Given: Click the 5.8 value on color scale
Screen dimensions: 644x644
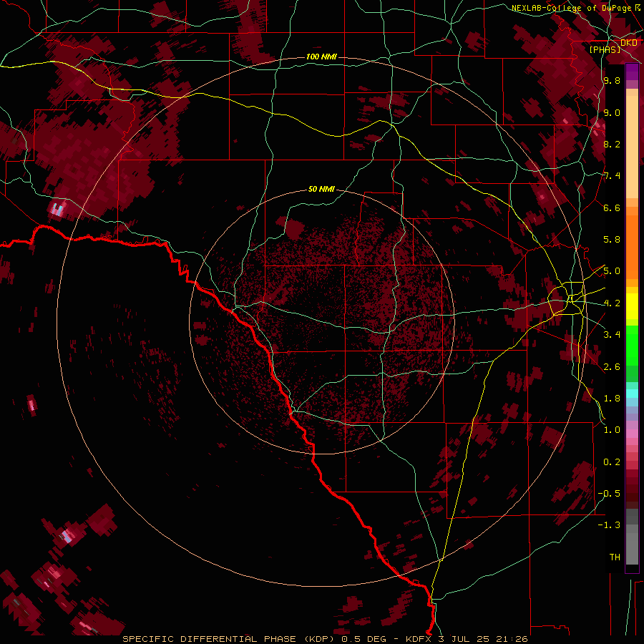Looking at the screenshot, I should point(612,240).
